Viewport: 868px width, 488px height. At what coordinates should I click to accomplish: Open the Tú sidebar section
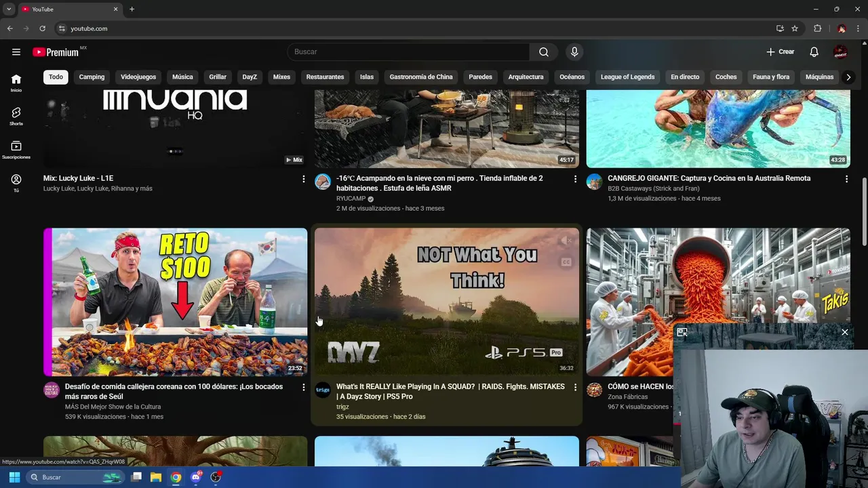16,183
